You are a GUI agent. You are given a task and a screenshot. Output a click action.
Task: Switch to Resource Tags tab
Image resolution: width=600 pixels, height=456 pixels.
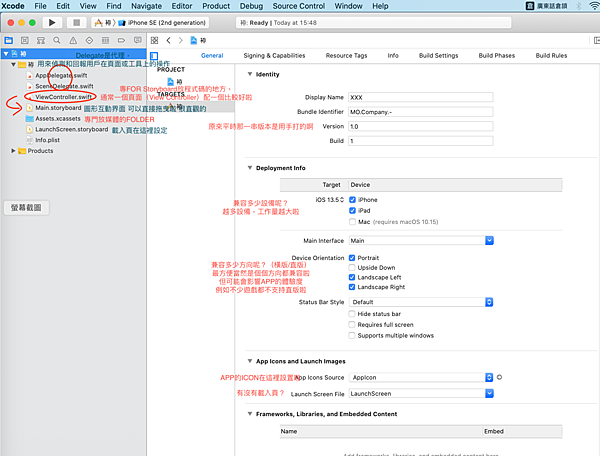point(346,55)
